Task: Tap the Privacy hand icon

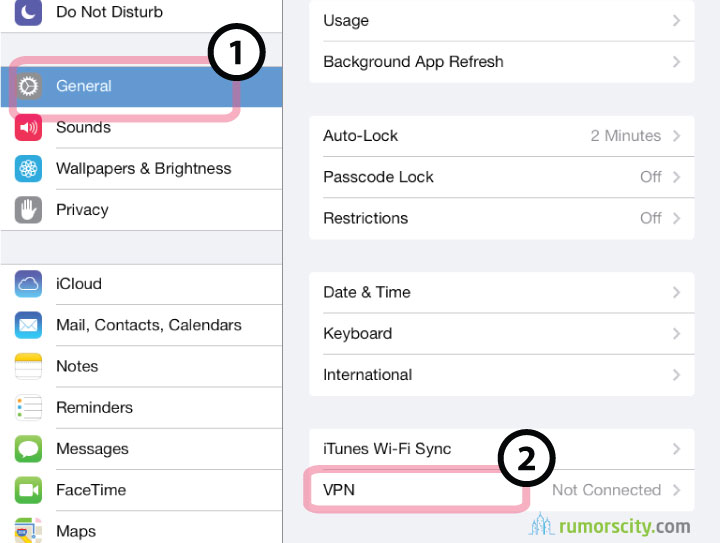Action: 28,210
